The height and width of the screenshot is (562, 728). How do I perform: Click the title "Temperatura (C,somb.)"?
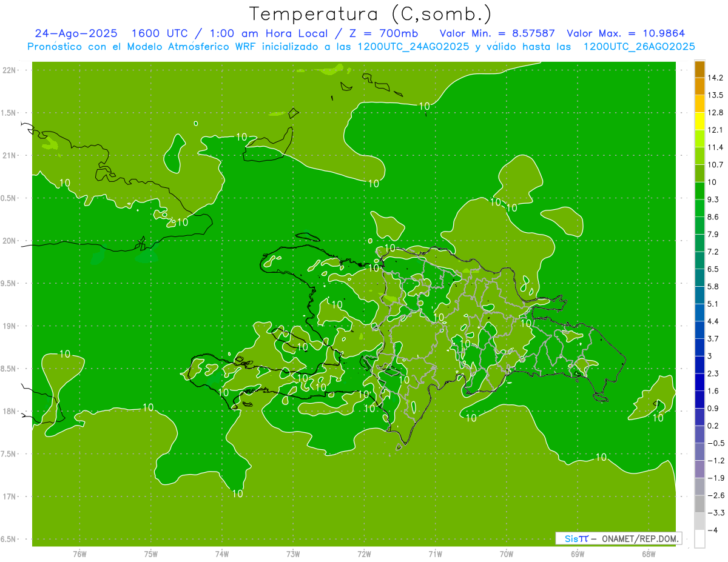pyautogui.click(x=371, y=14)
